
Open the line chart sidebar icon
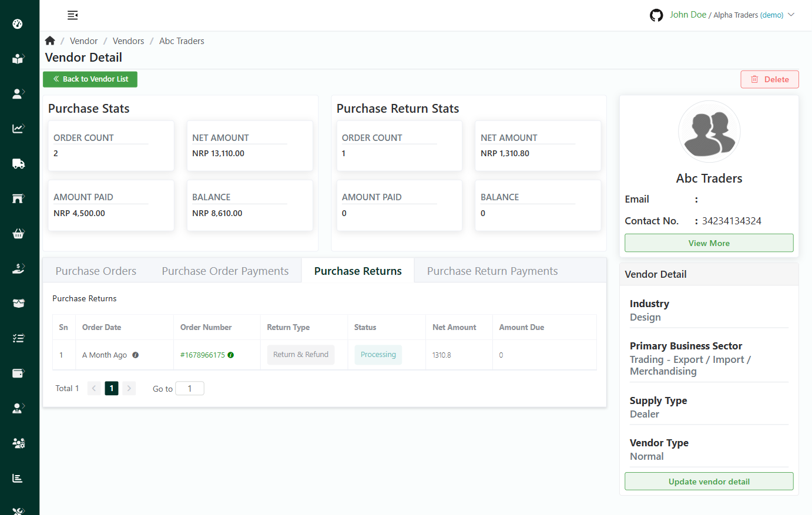[x=18, y=129]
